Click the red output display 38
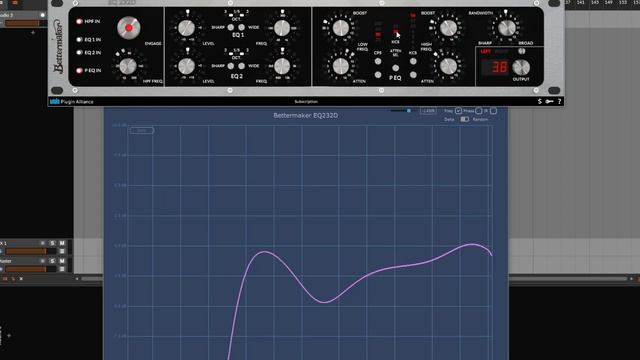Screen dimensions: 640x360 pyautogui.click(x=495, y=67)
